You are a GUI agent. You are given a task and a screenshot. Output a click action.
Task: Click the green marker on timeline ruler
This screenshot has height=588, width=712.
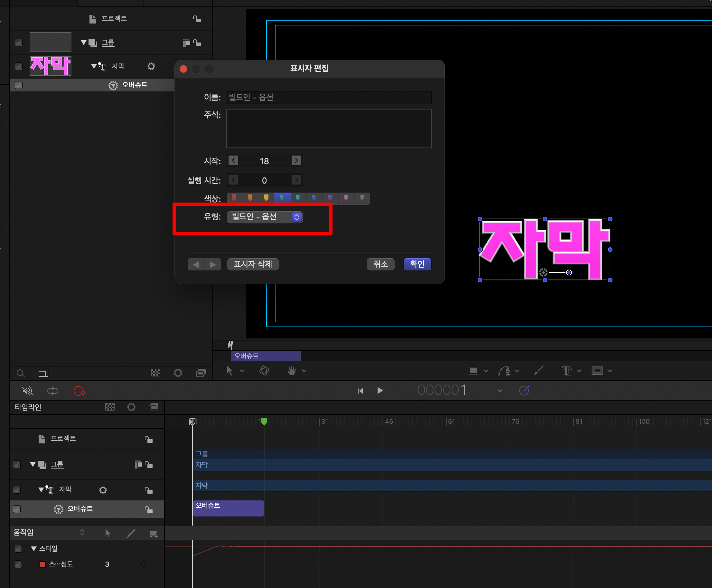point(264,421)
